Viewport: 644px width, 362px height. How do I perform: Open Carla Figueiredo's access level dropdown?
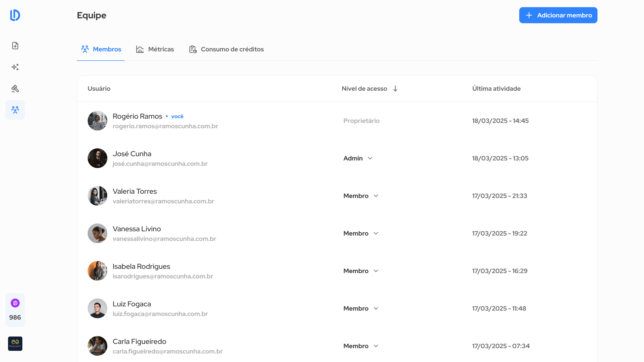[361, 346]
